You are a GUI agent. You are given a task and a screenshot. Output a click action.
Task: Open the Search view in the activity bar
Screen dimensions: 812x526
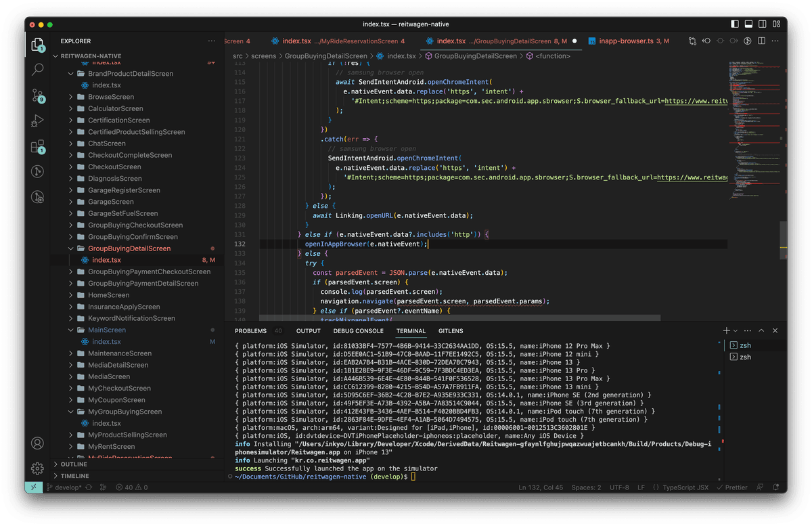pos(38,69)
